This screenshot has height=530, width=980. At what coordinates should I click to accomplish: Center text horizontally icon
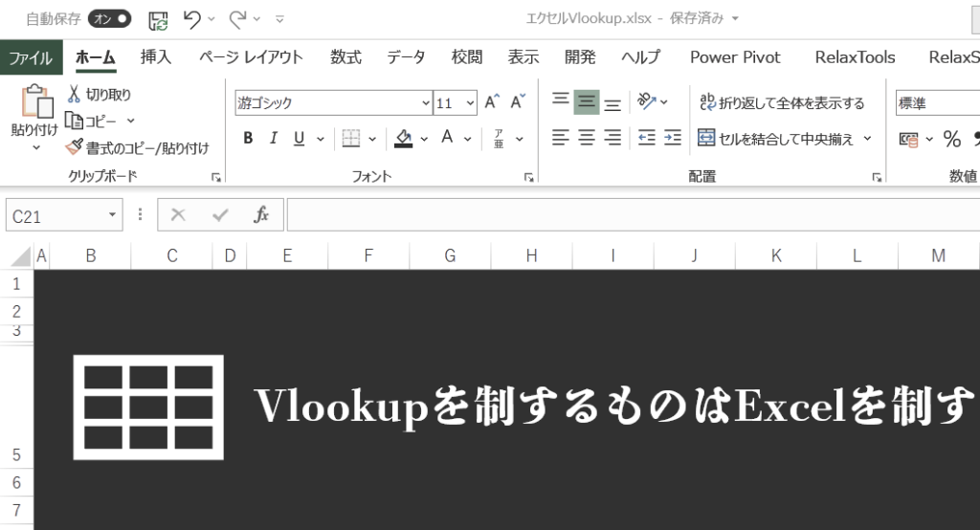tap(587, 138)
